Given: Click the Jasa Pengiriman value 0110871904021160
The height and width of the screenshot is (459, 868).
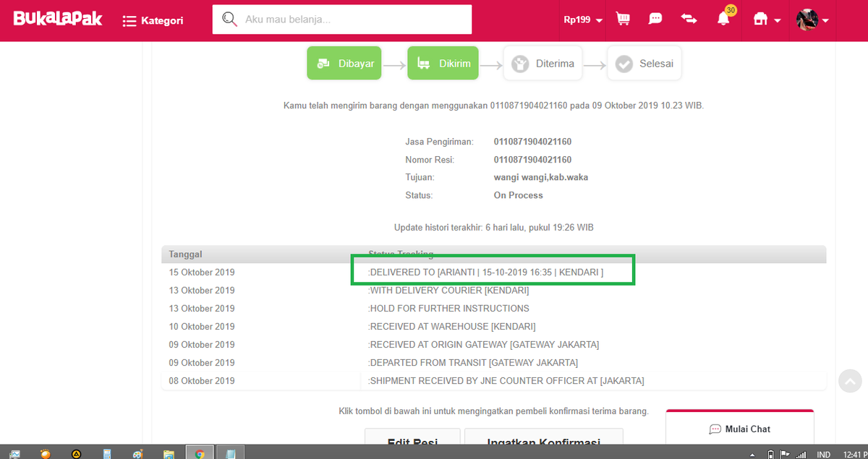Looking at the screenshot, I should (x=532, y=142).
